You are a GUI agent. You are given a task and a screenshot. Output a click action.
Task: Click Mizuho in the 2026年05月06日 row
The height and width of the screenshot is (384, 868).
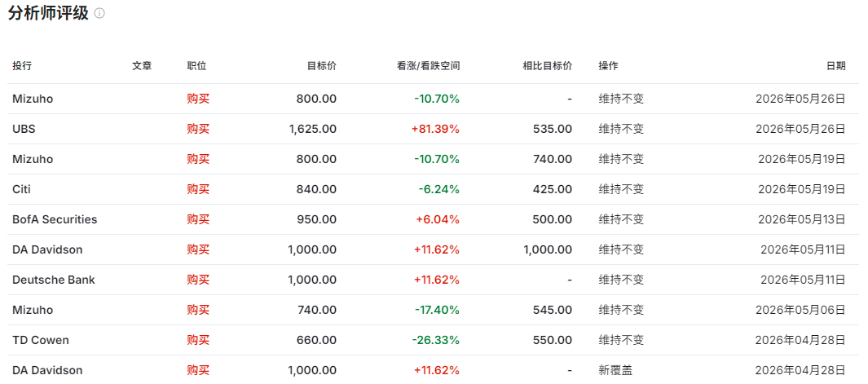[33, 310]
